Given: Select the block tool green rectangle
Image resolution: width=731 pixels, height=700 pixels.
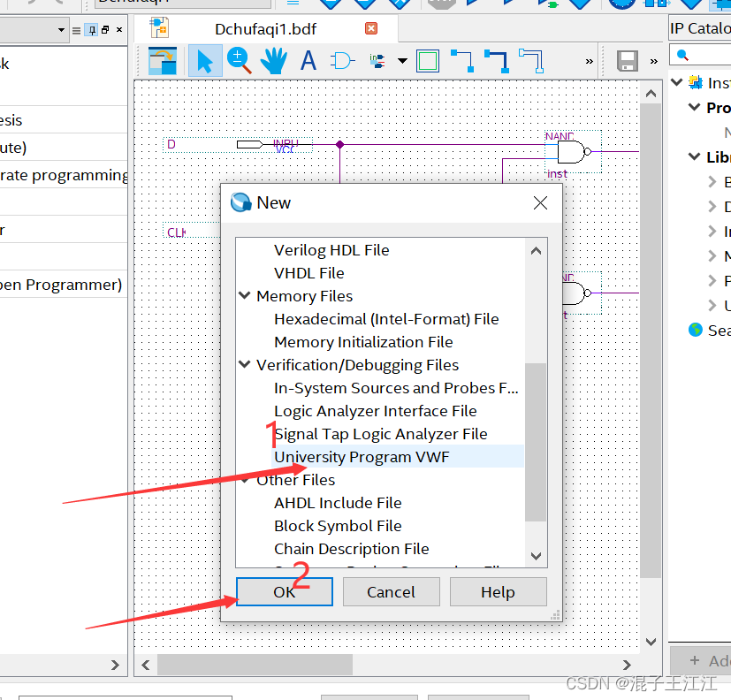Looking at the screenshot, I should [428, 61].
